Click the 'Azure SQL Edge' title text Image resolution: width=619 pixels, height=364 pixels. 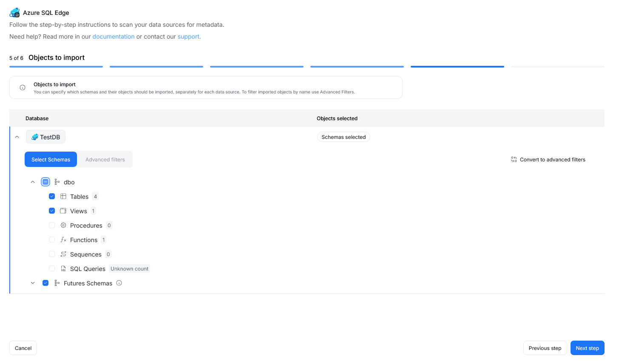click(46, 13)
